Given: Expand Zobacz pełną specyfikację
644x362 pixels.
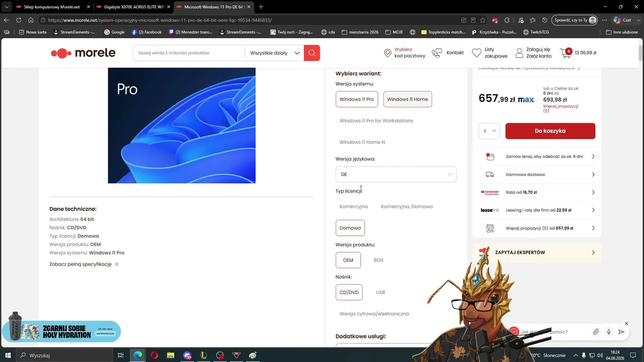Looking at the screenshot, I should (x=84, y=264).
